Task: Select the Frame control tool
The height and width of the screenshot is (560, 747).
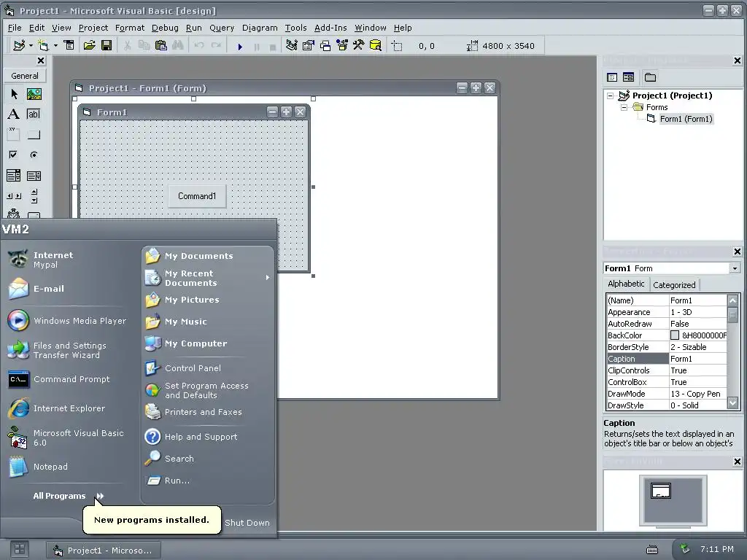Action: [x=14, y=134]
